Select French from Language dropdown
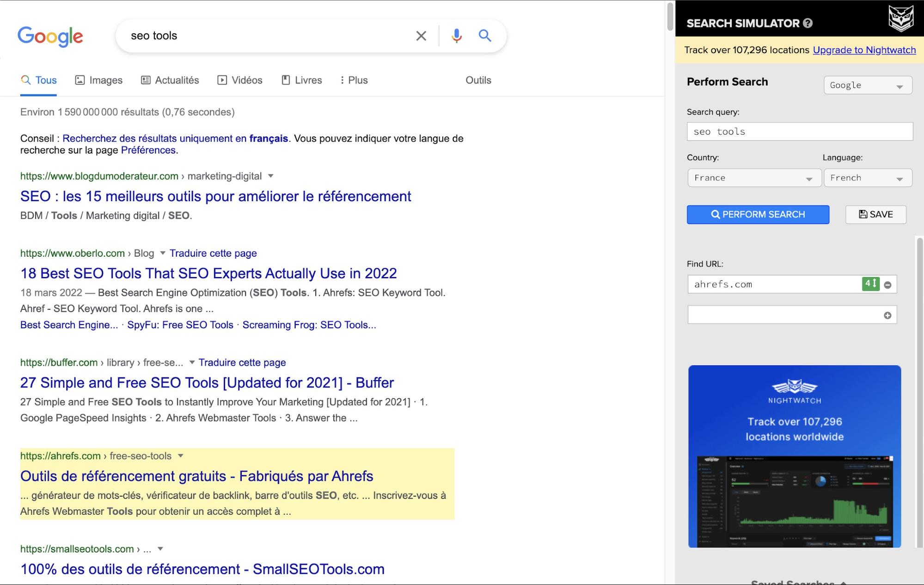The width and height of the screenshot is (924, 585). coord(867,177)
